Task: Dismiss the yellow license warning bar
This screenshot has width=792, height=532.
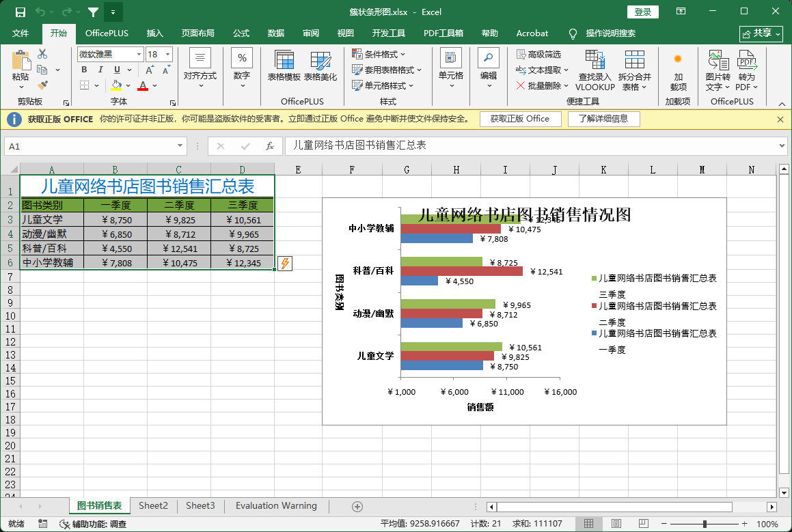Action: [780, 120]
